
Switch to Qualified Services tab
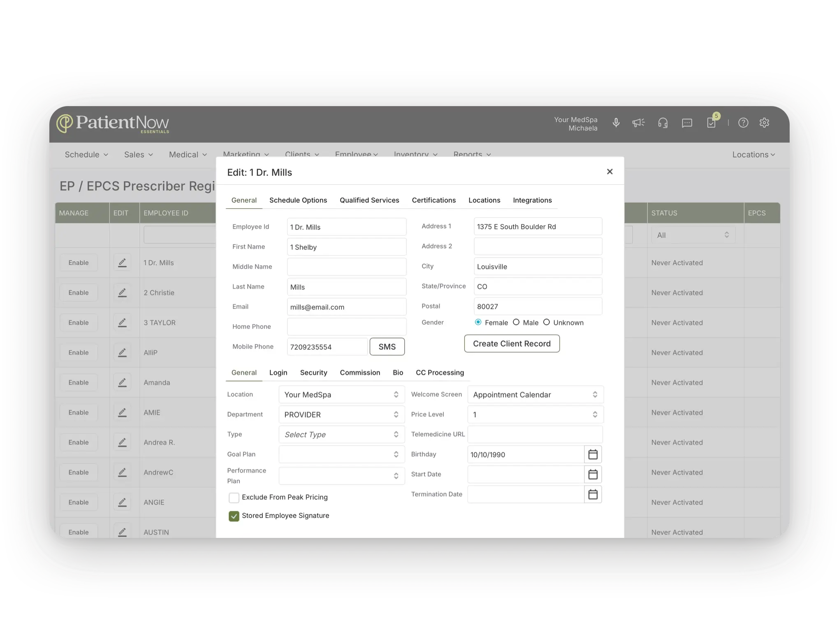(369, 200)
